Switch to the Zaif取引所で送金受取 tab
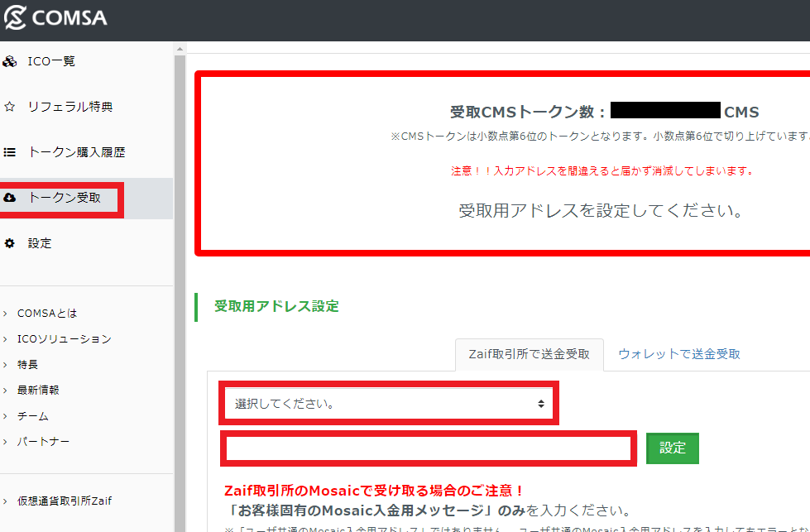 point(529,354)
